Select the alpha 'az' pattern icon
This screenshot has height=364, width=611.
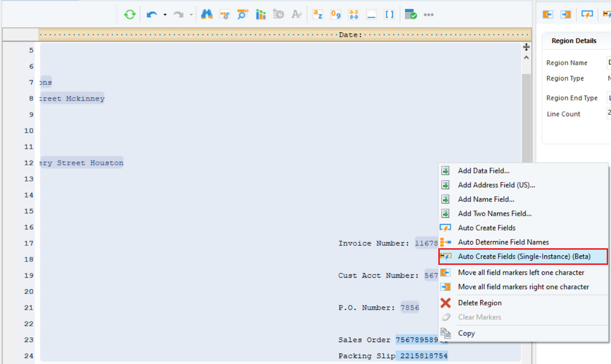tap(318, 15)
